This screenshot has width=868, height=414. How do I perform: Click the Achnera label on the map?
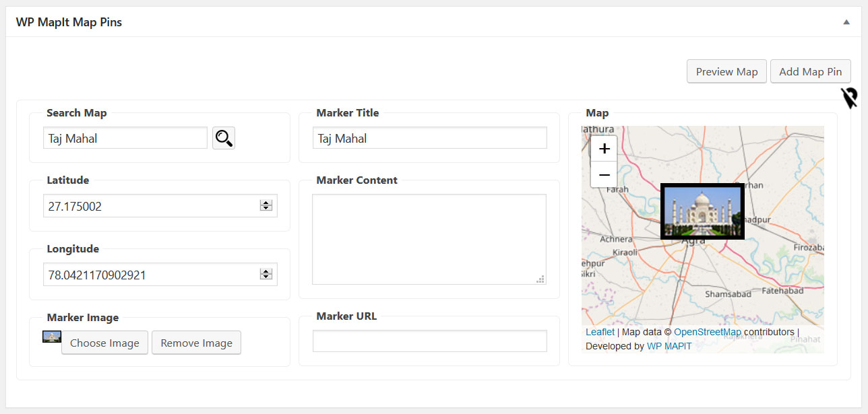(x=616, y=239)
